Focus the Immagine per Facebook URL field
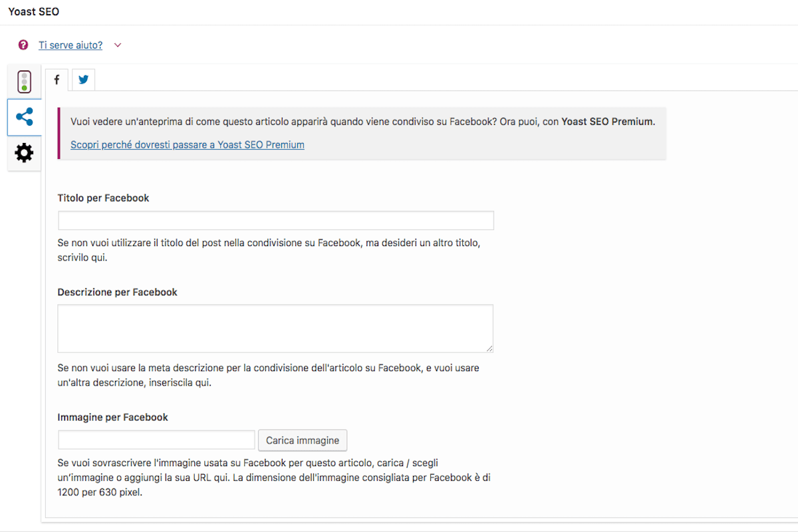The height and width of the screenshot is (532, 798). tap(157, 440)
